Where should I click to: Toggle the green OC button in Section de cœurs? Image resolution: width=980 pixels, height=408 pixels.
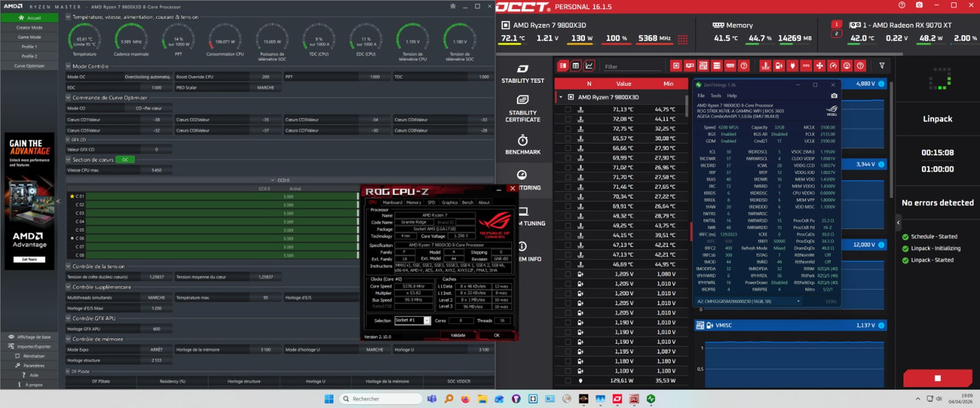(x=125, y=159)
